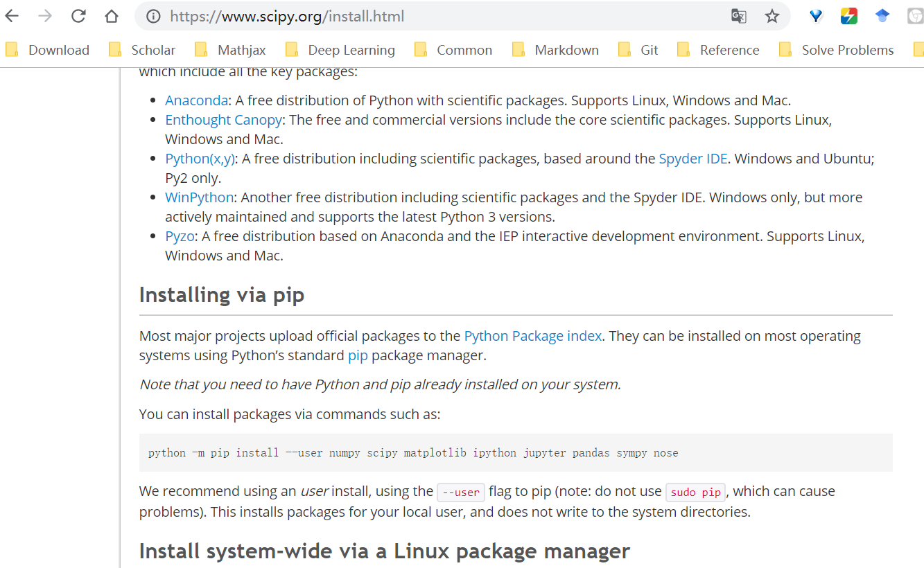Viewport: 924px width, 568px height.
Task: Follow the Enthought Canopy link
Action: pyautogui.click(x=223, y=120)
